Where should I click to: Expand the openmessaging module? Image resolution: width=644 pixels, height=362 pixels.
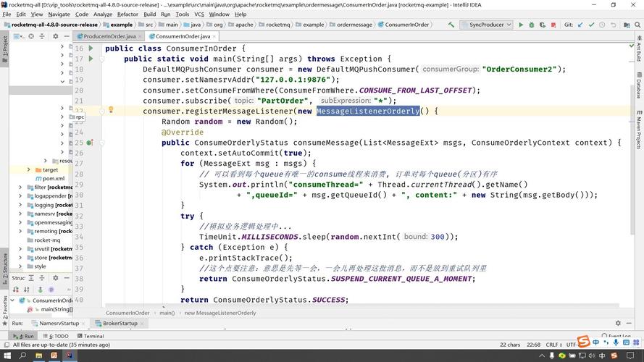[x=20, y=222]
